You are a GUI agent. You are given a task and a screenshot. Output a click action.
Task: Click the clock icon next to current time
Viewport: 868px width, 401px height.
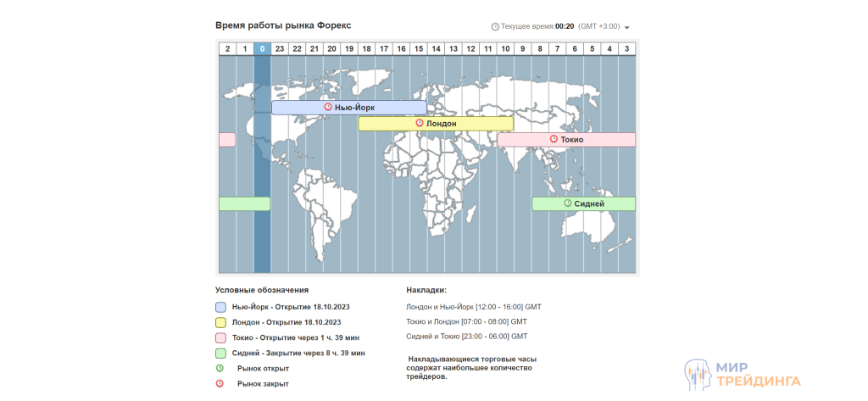pos(495,27)
